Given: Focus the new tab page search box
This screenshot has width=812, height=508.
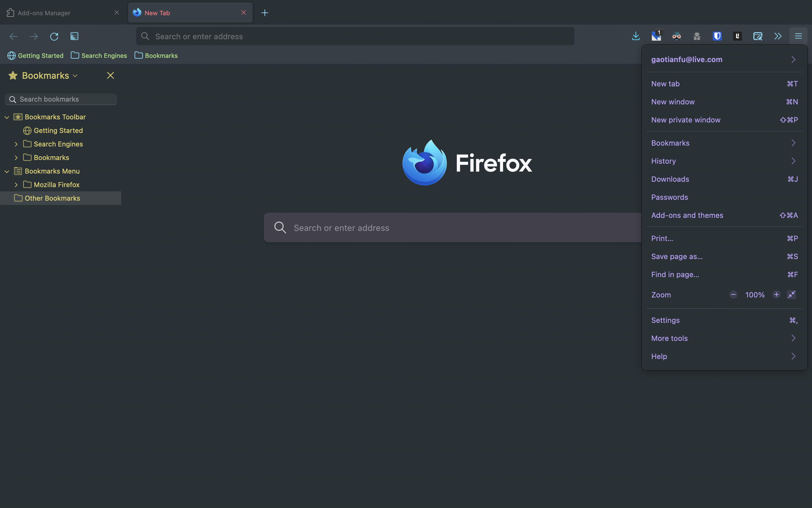Looking at the screenshot, I should (x=453, y=228).
